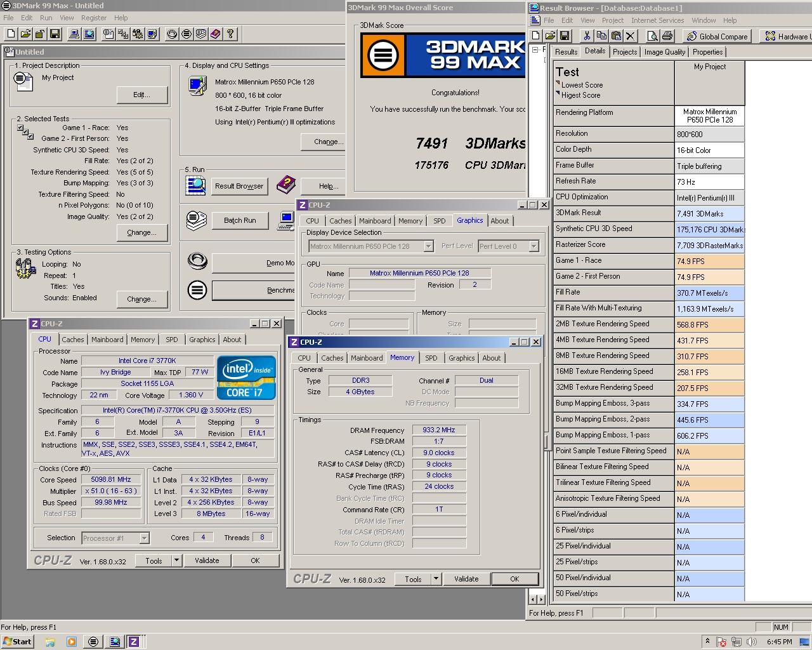
Task: Open the Perf Level dropdown in CPU-Z
Action: click(x=534, y=246)
